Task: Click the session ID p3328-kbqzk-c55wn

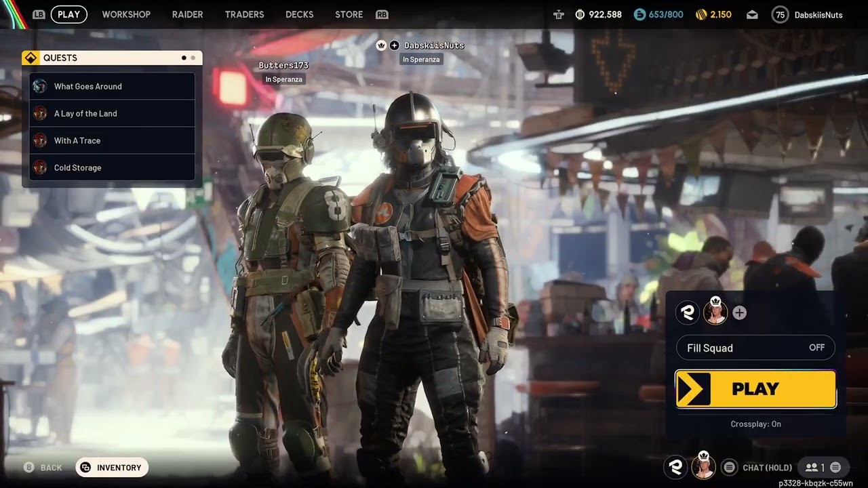Action: point(816,483)
